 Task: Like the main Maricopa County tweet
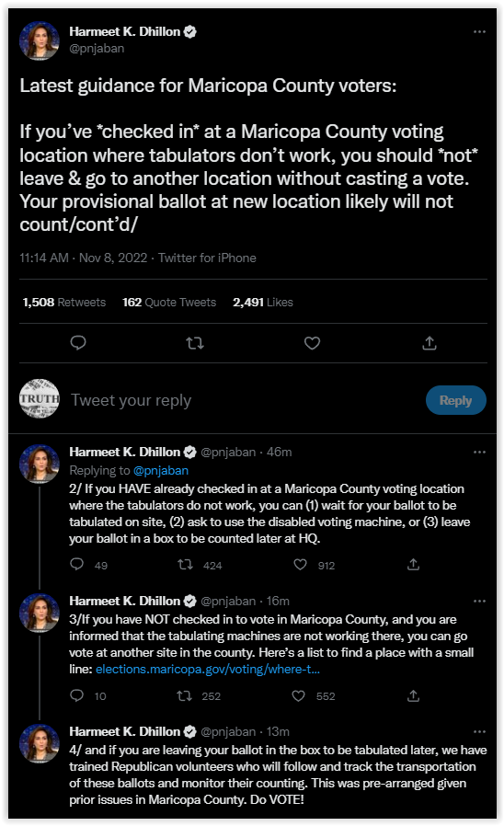(313, 343)
